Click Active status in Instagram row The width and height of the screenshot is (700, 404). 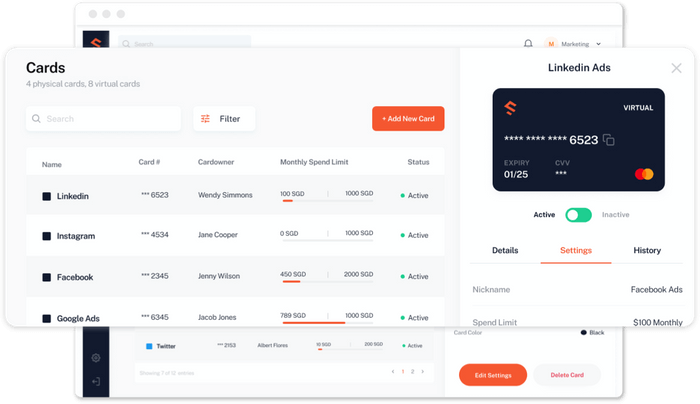click(415, 235)
